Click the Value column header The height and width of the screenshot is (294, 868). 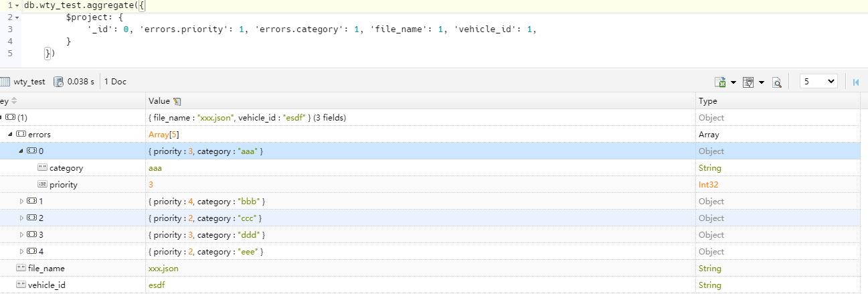point(159,101)
